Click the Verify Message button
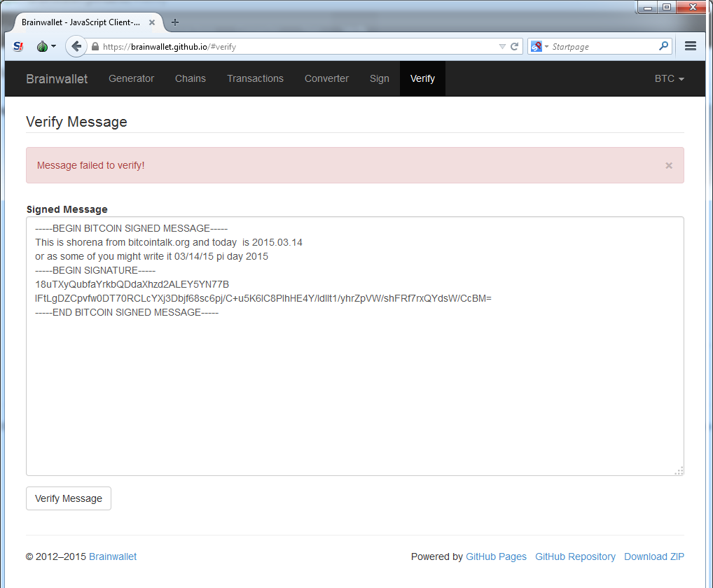Image resolution: width=713 pixels, height=588 pixels. point(69,498)
